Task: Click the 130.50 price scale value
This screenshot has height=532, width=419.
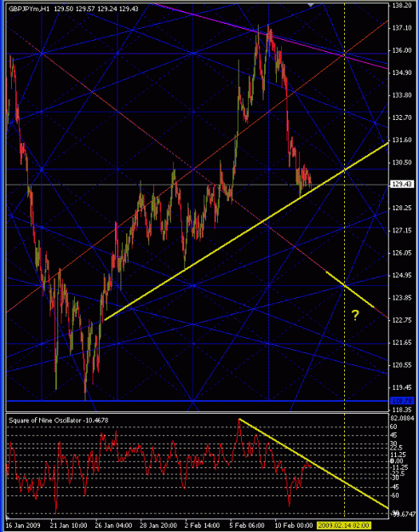Action: tap(402, 163)
